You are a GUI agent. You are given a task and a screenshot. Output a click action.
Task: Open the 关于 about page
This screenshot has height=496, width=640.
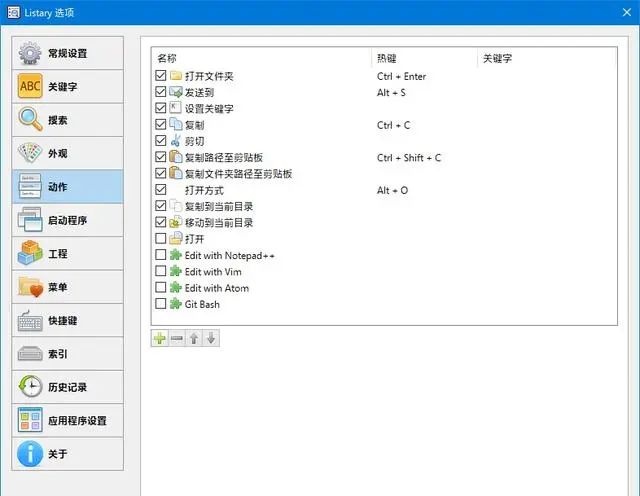68,454
